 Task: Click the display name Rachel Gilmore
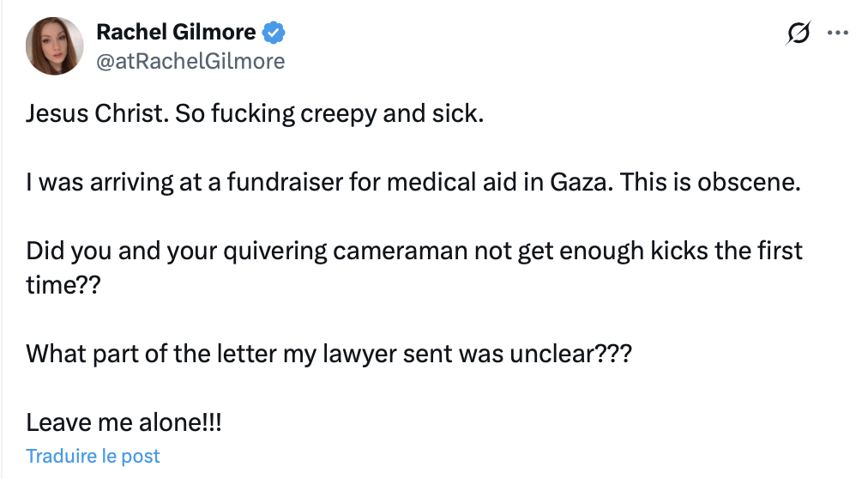176,33
